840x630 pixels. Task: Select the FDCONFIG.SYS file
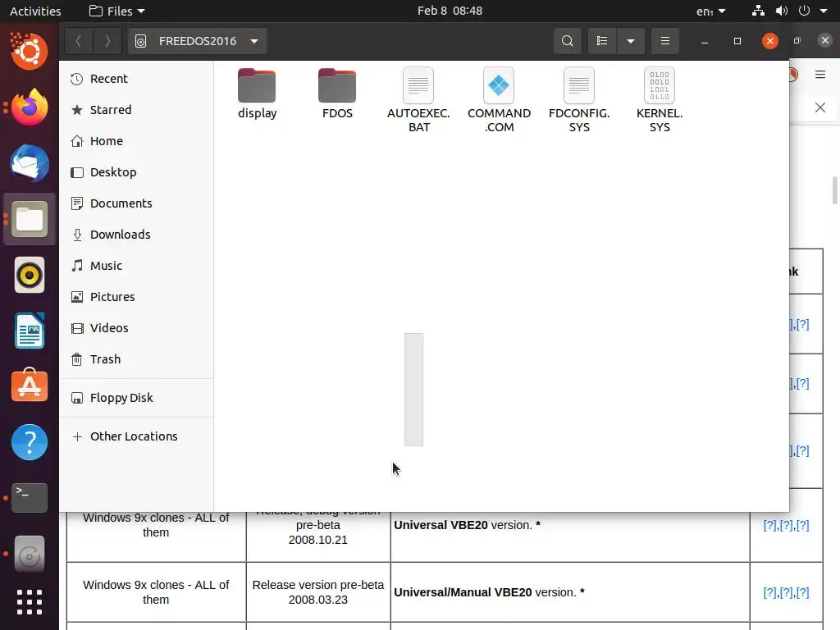pos(579,100)
